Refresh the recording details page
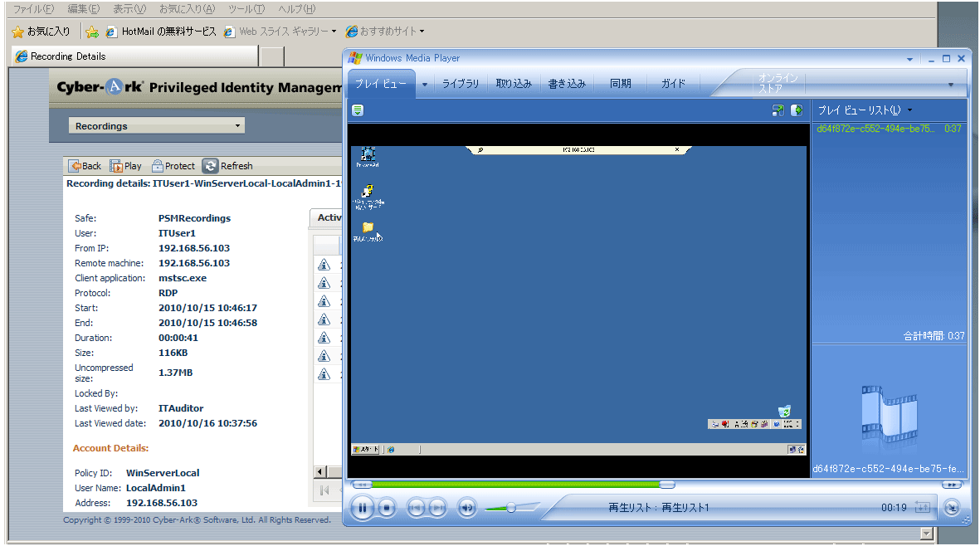Image resolution: width=980 pixels, height=546 pixels. click(228, 166)
